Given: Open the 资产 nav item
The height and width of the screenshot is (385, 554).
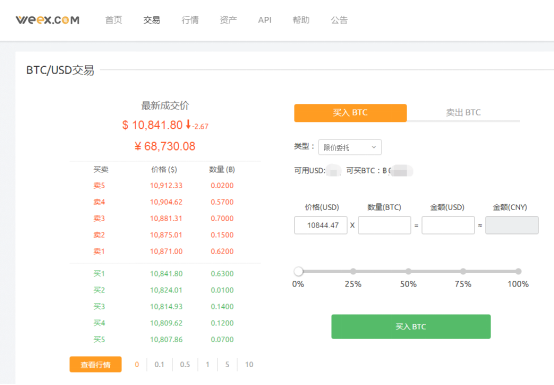Looking at the screenshot, I should (x=228, y=20).
